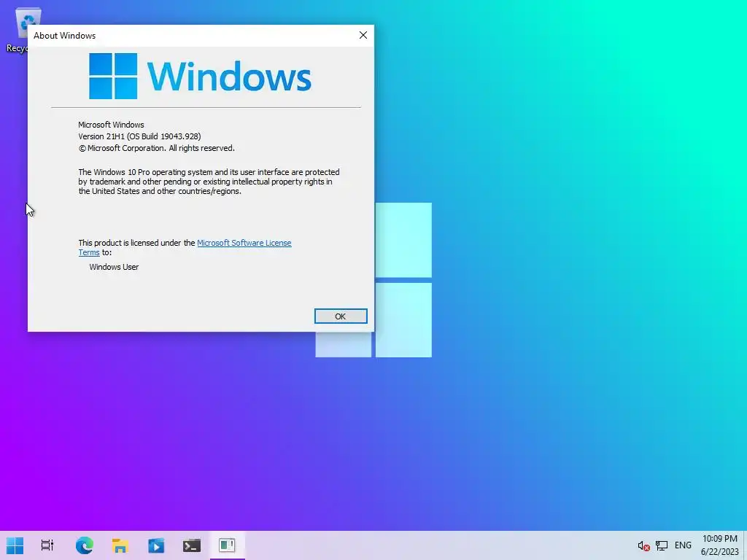The image size is (747, 560).
Task: Click the 'Windows User' licensee text
Action: tap(114, 267)
